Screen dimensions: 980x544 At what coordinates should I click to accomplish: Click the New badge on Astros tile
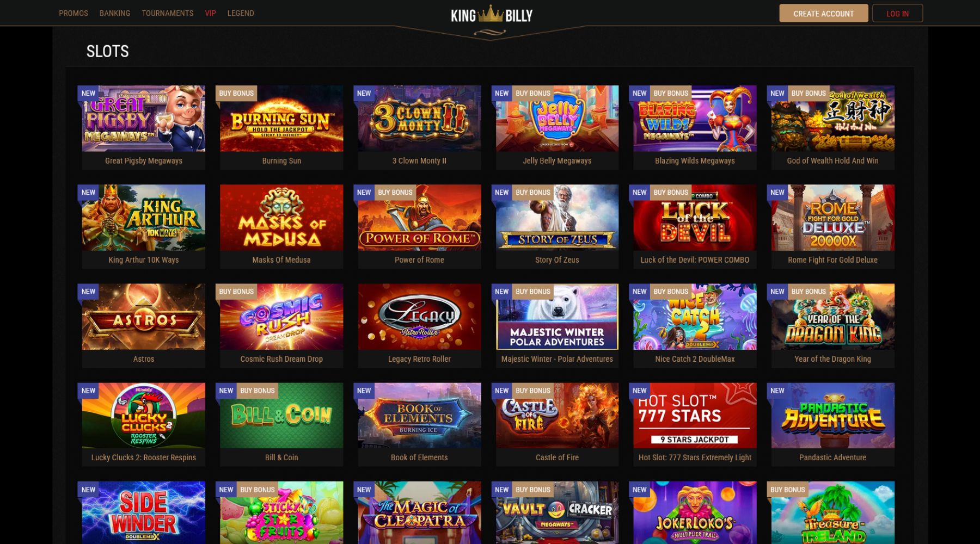coord(88,292)
